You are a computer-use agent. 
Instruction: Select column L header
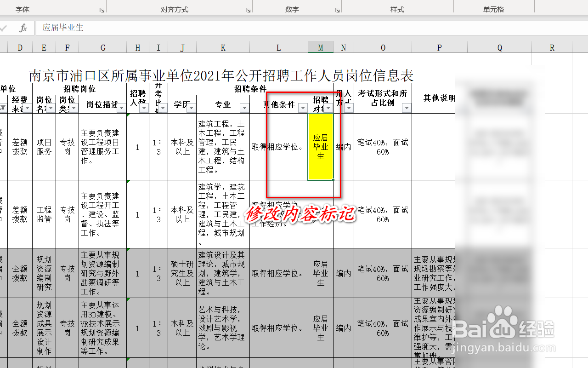point(279,47)
